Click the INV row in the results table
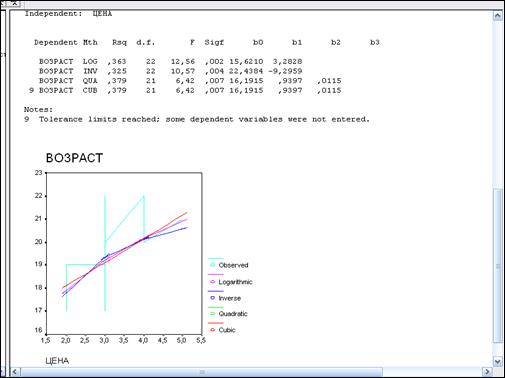This screenshot has height=378, width=505. pyautogui.click(x=171, y=71)
